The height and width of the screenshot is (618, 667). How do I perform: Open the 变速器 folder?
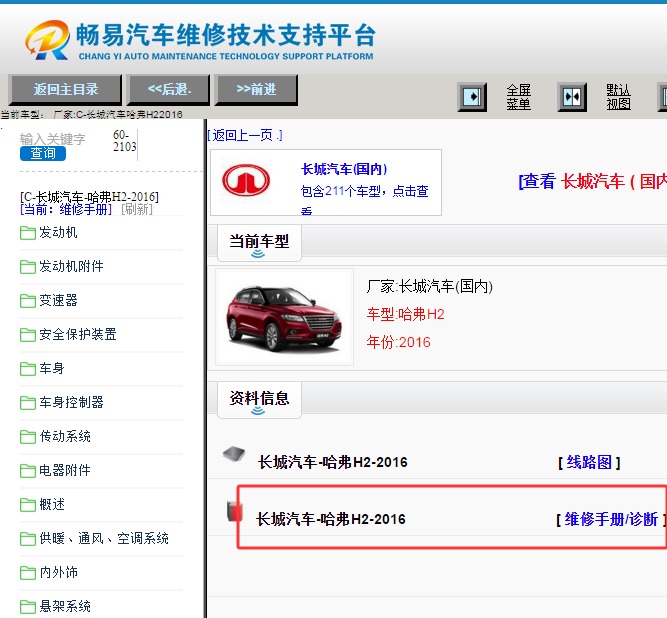[x=58, y=300]
